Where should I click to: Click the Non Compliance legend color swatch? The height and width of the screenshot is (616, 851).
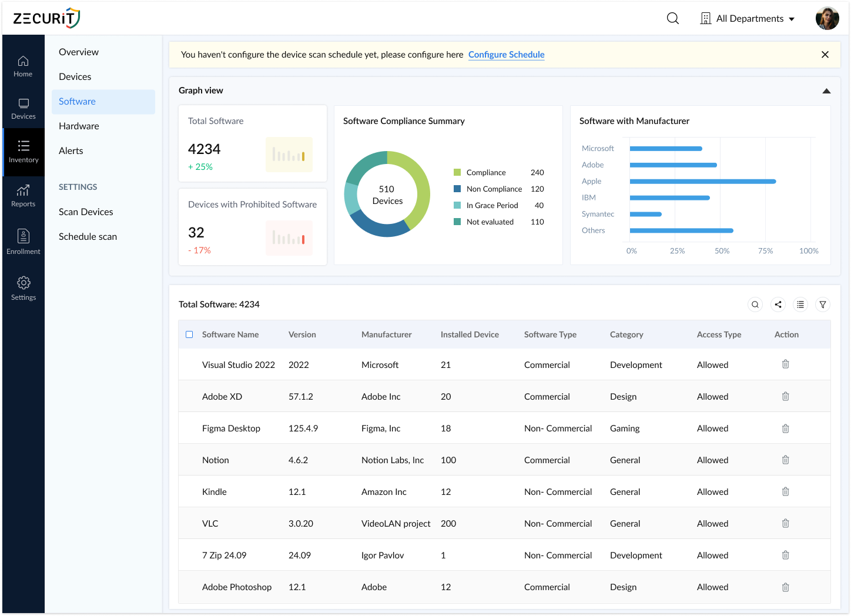pyautogui.click(x=457, y=189)
